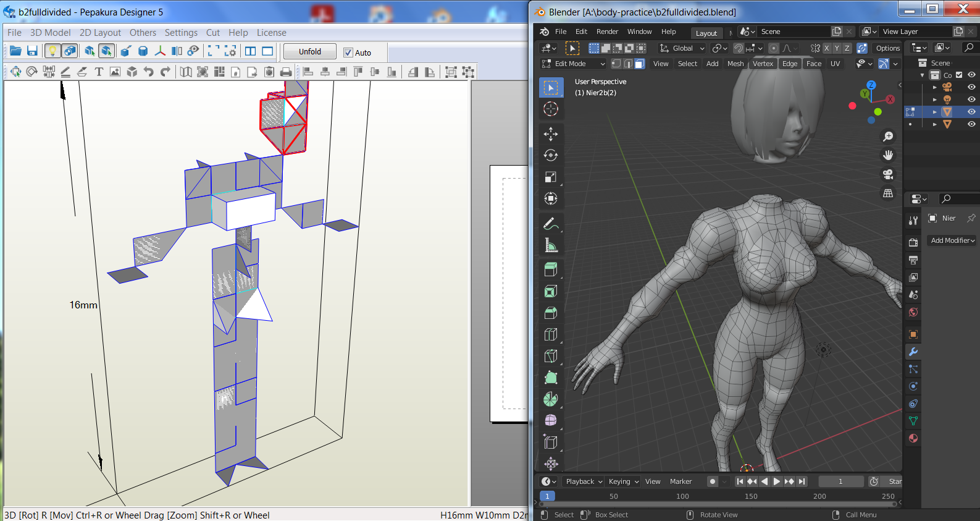The height and width of the screenshot is (521, 980).
Task: Click the zoom magnifier gizmo in Blender viewport
Action: [x=888, y=136]
